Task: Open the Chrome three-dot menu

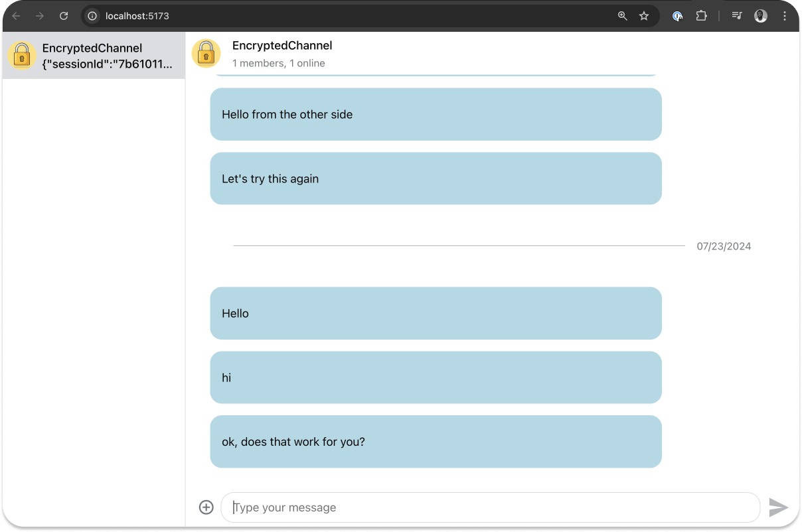Action: [x=785, y=16]
